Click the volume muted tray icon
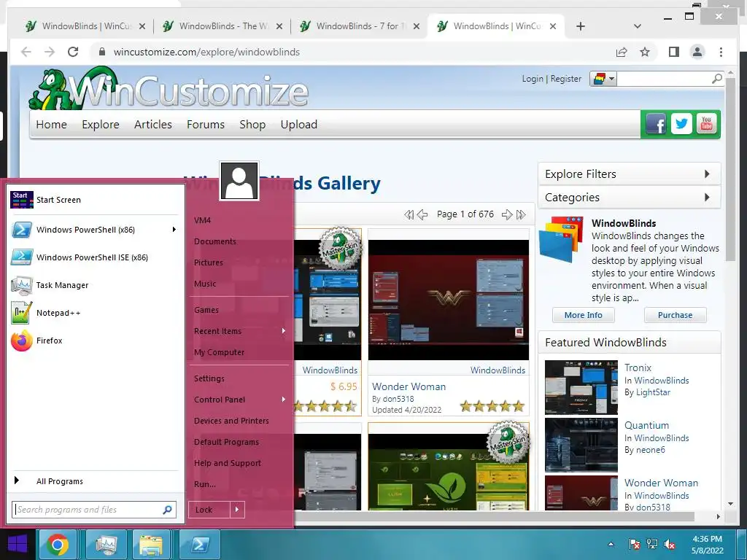Screen dimensions: 747x560 (x=670, y=544)
